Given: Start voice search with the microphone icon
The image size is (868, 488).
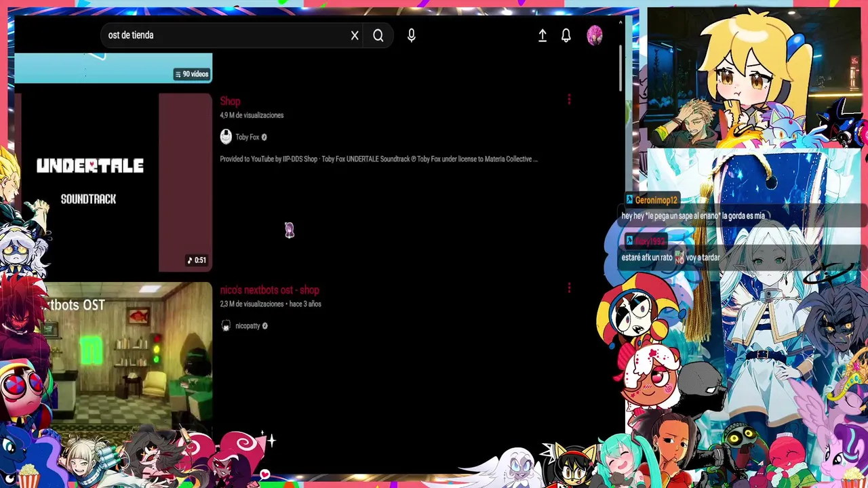Looking at the screenshot, I should pos(411,35).
